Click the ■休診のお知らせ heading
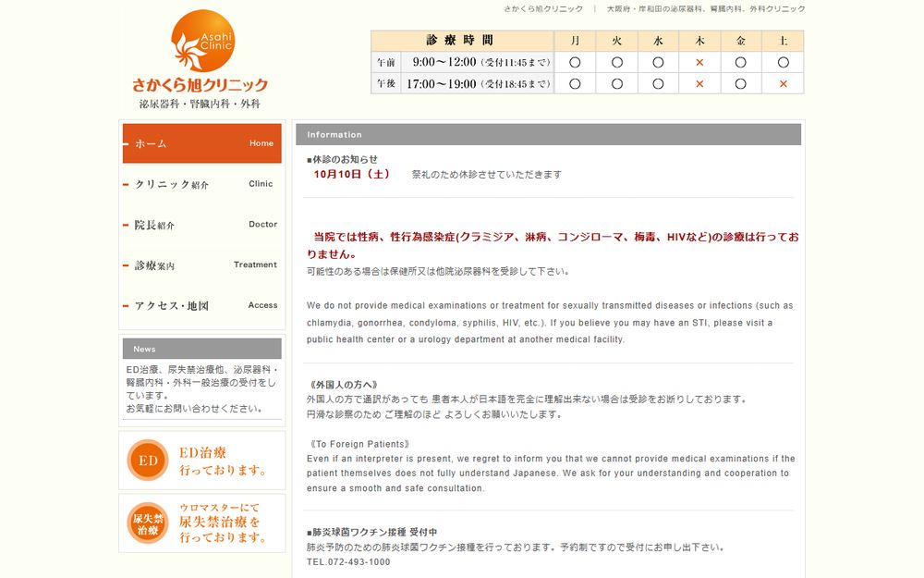Screen dimensions: 924x578 point(343,159)
